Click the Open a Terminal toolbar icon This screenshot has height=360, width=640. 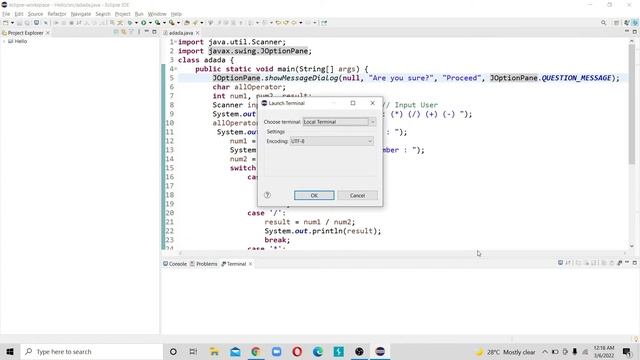tap(36, 23)
